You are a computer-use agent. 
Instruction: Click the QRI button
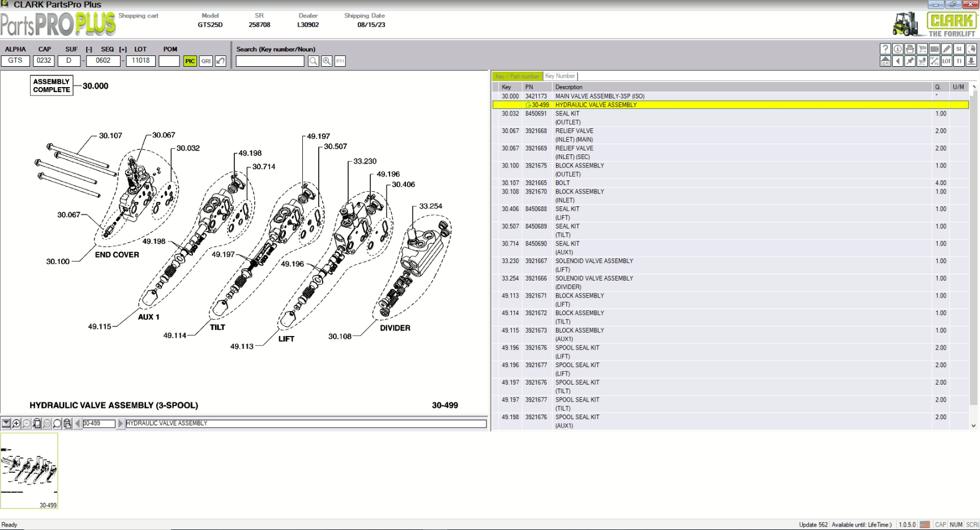[x=206, y=61]
